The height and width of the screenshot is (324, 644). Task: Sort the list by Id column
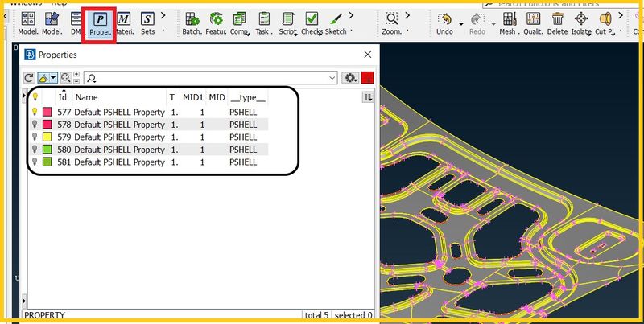63,97
